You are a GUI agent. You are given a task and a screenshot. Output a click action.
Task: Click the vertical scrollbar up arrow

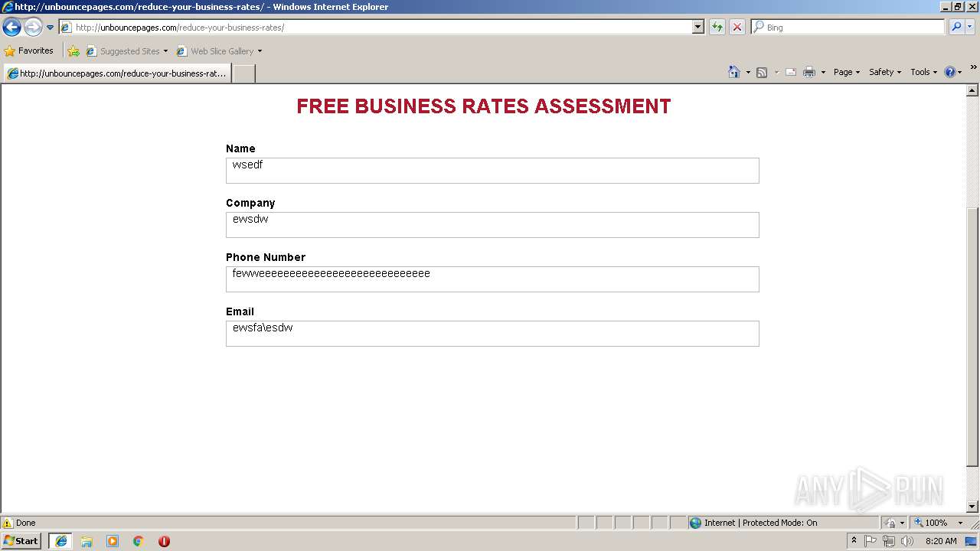(x=973, y=90)
